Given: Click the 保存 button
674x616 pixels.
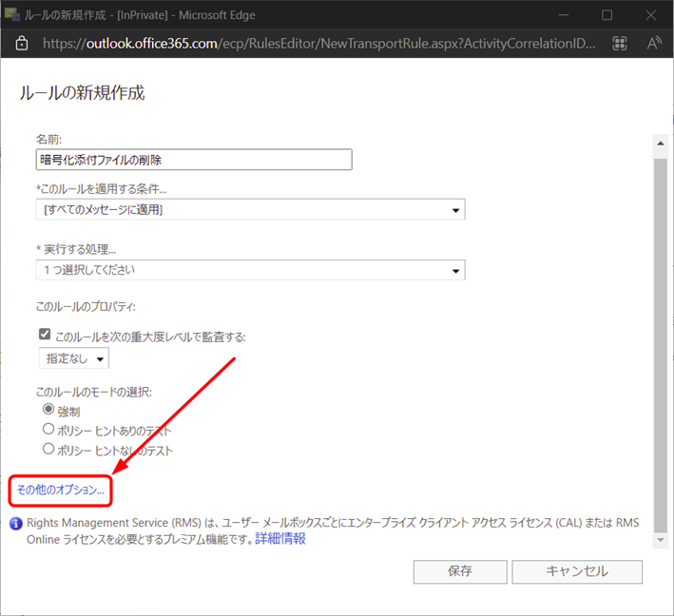Looking at the screenshot, I should click(x=460, y=571).
